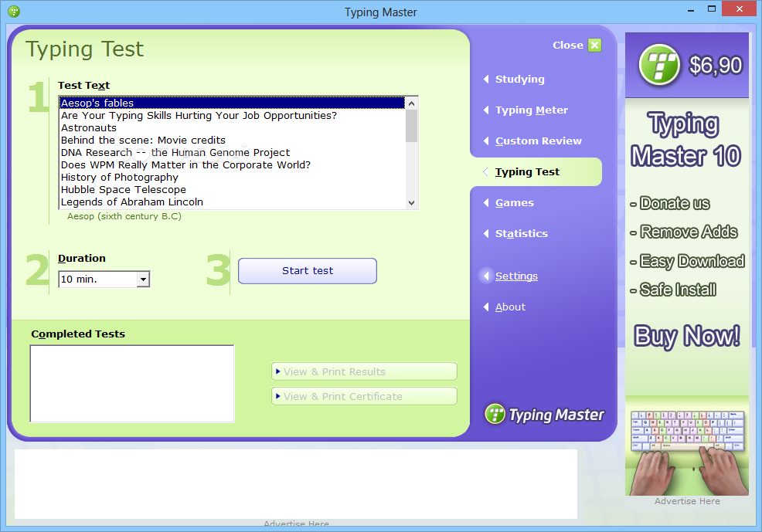Image resolution: width=762 pixels, height=532 pixels.
Task: Click View & Print Results button
Action: coord(364,371)
